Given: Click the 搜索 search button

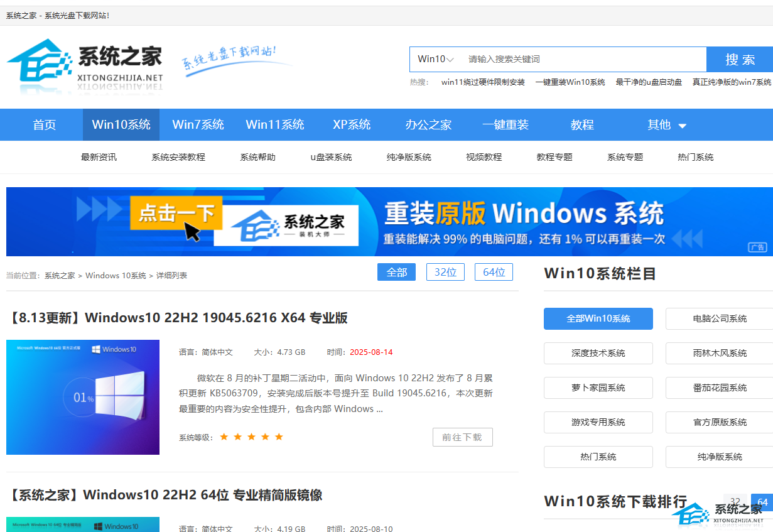Looking at the screenshot, I should 740,59.
